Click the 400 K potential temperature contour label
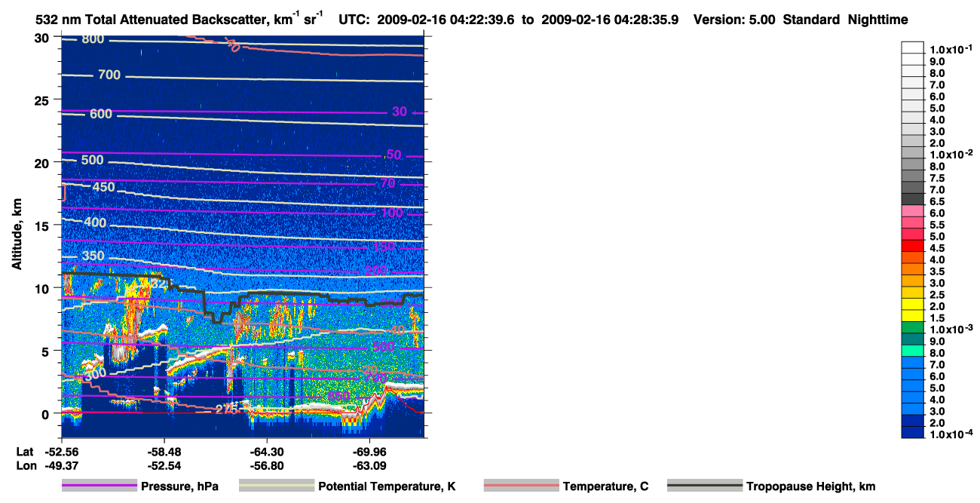Viewport: 980px width, 503px height. [x=95, y=222]
